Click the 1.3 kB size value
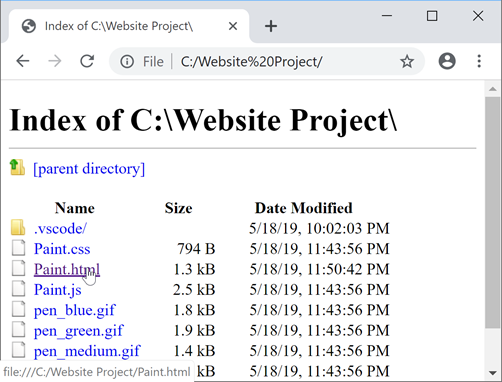502x382 pixels. point(194,269)
